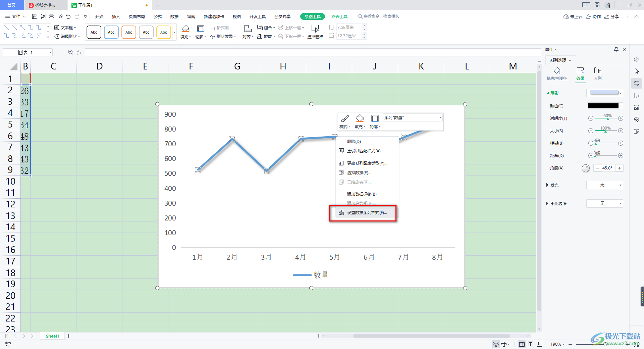Open the 柔化边缘 soft edges dropdown
This screenshot has height=349, width=644.
point(605,203)
